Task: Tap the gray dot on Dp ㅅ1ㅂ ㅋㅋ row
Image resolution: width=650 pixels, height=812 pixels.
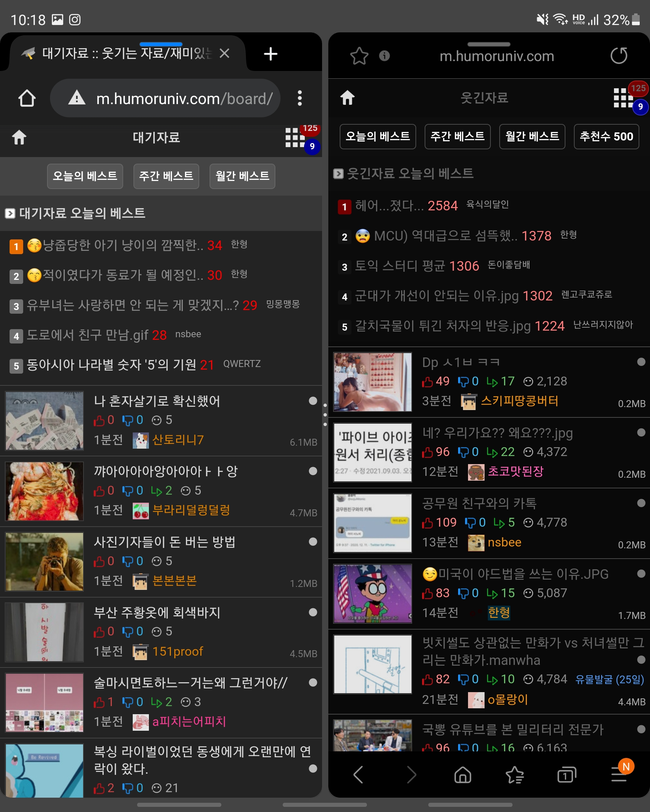Action: point(641,362)
